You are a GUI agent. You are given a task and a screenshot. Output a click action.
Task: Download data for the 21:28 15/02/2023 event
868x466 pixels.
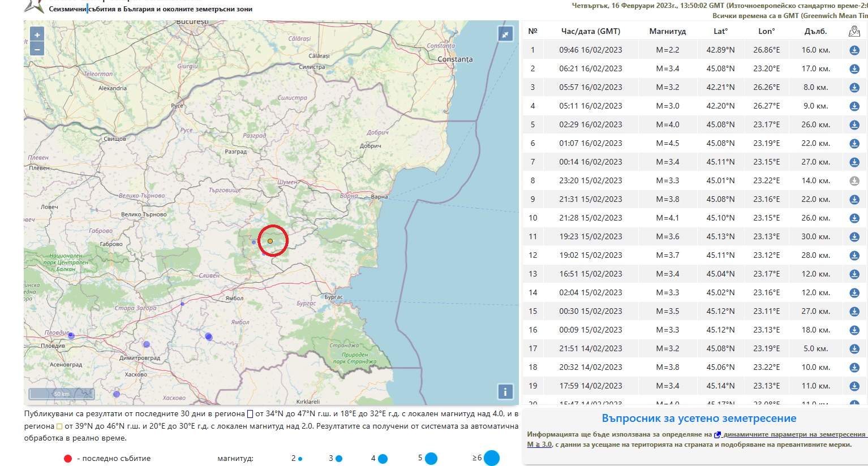click(x=854, y=218)
